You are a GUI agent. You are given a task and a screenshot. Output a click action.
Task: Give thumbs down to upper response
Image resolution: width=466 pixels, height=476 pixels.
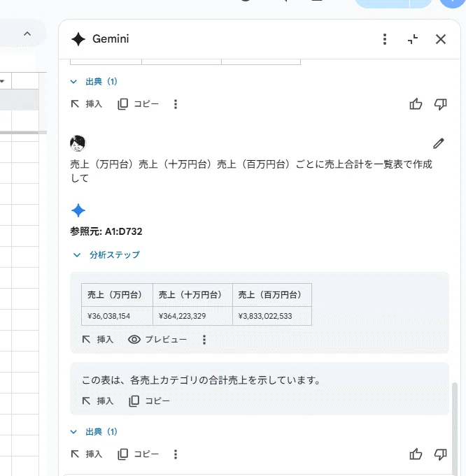click(440, 104)
